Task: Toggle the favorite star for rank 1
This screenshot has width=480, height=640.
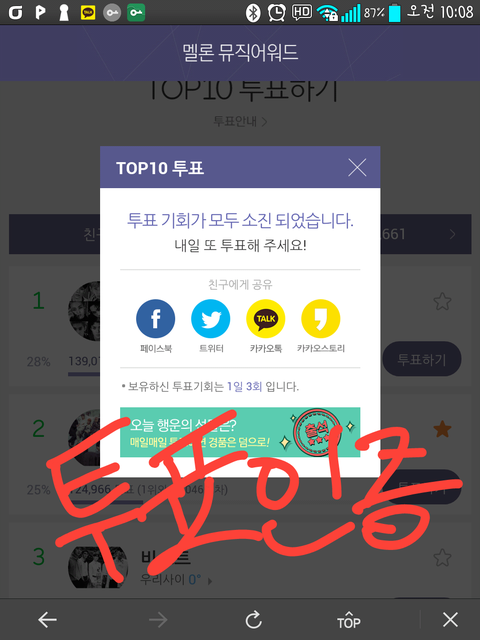Action: point(442,302)
